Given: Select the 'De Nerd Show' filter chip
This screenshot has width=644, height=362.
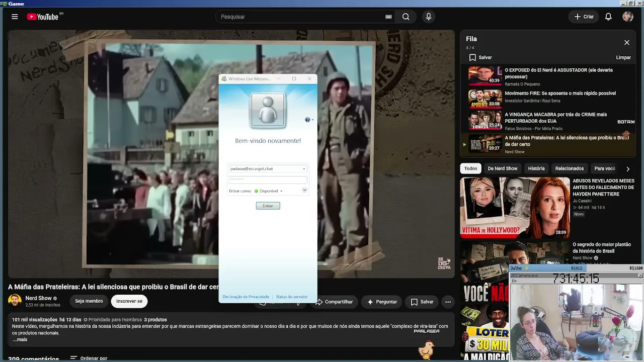Looking at the screenshot, I should 503,168.
